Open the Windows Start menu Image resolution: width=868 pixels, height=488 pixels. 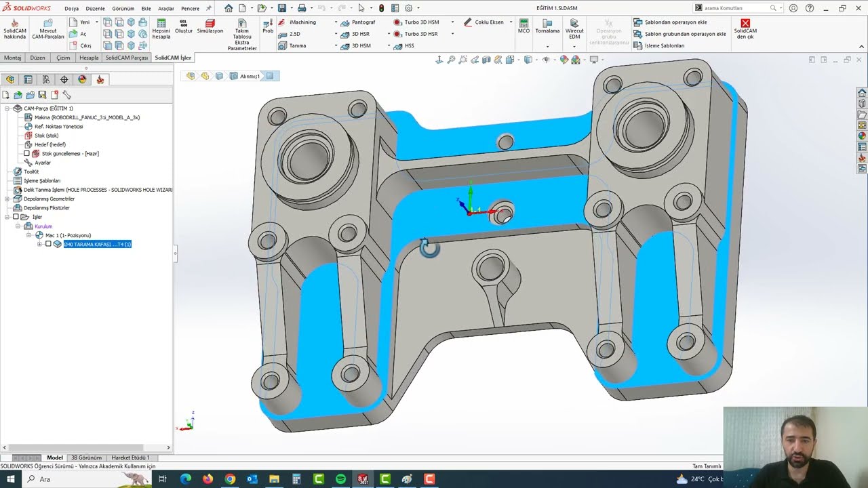(11, 479)
